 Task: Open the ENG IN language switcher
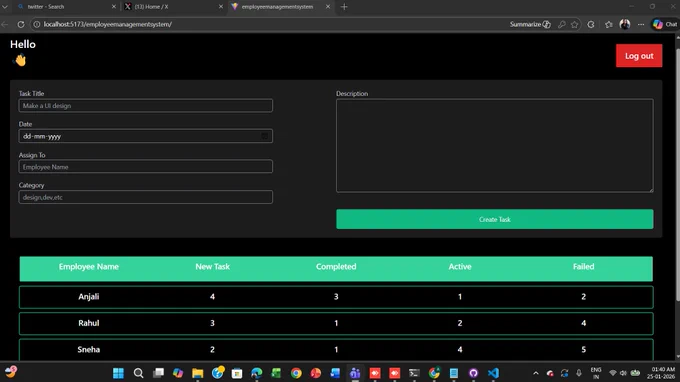click(x=596, y=373)
